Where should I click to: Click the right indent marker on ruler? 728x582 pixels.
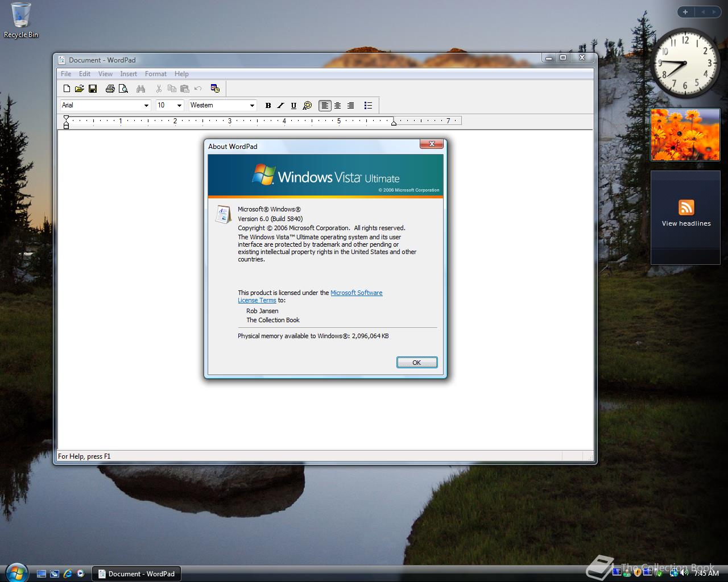(x=394, y=122)
